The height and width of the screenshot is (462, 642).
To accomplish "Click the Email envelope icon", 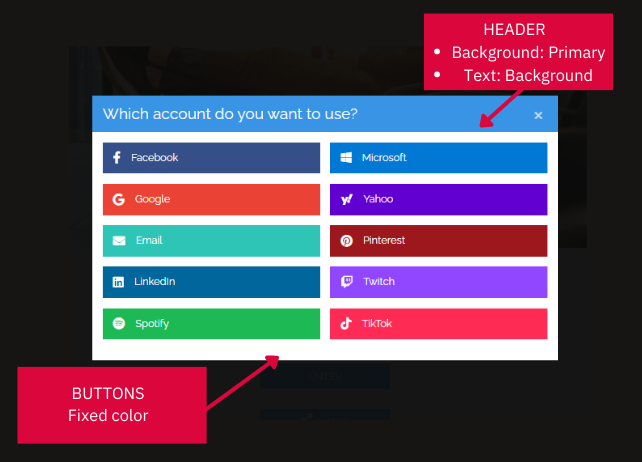I will tap(119, 241).
